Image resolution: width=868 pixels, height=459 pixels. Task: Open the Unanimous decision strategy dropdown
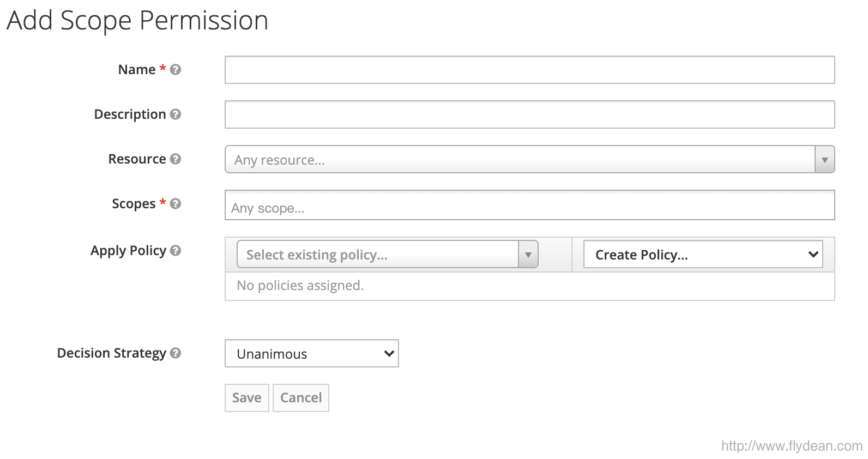tap(311, 354)
